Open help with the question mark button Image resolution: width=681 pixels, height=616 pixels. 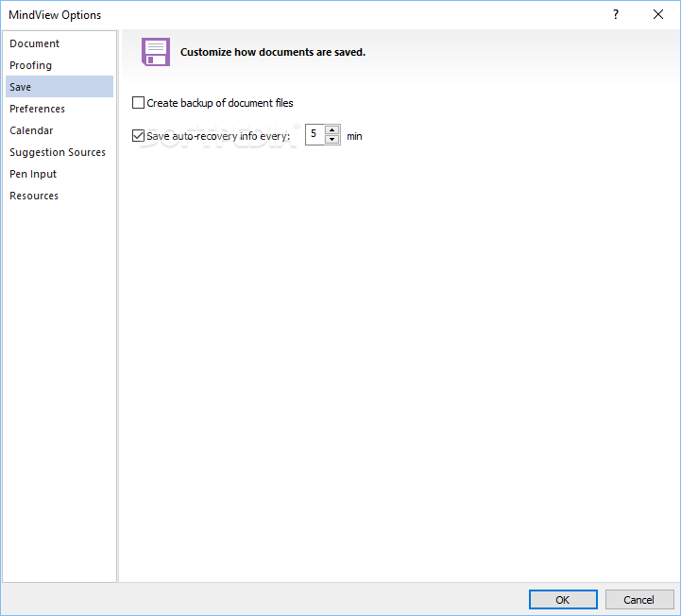616,14
